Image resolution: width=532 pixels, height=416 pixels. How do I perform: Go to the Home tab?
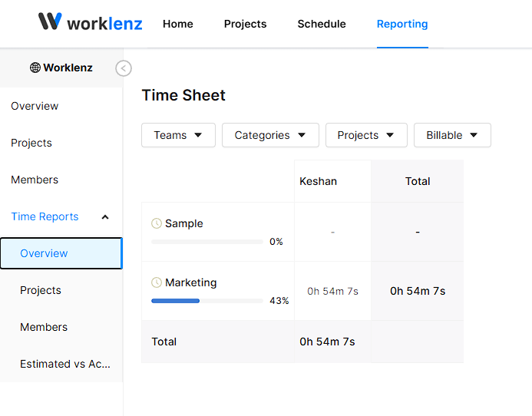tap(178, 24)
